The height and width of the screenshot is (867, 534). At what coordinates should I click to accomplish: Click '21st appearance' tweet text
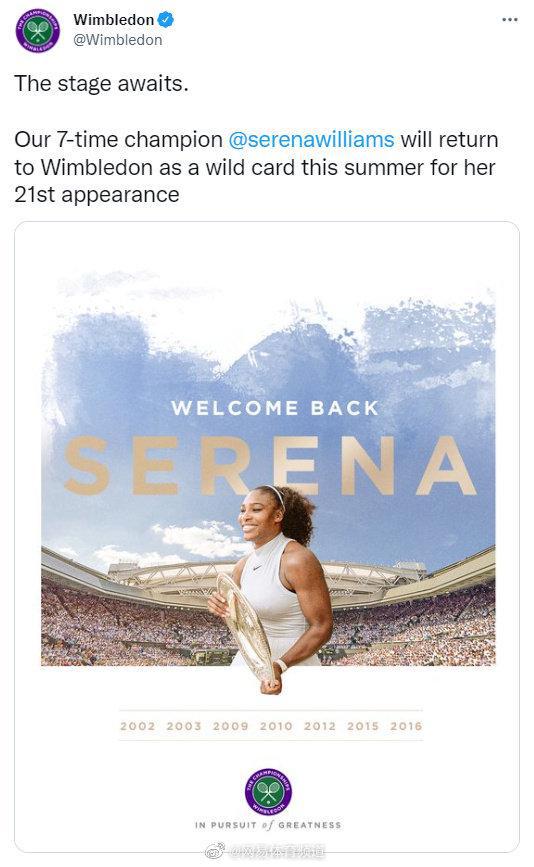[97, 195]
